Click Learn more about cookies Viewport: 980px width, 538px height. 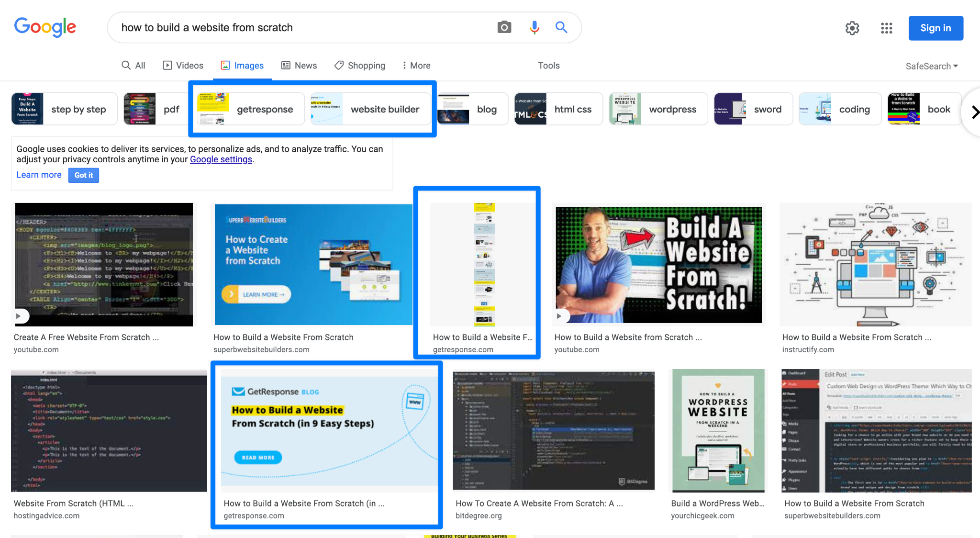[x=39, y=175]
